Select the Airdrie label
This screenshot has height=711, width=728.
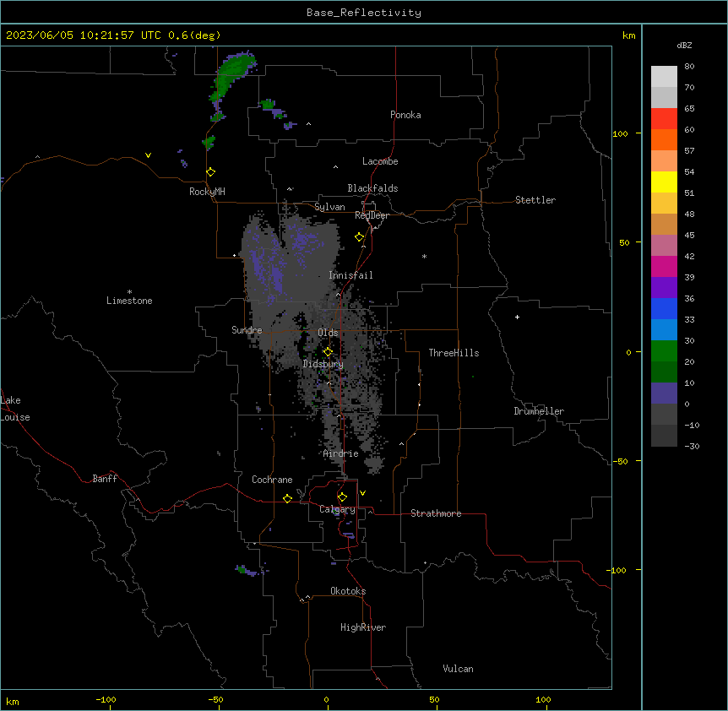(341, 453)
